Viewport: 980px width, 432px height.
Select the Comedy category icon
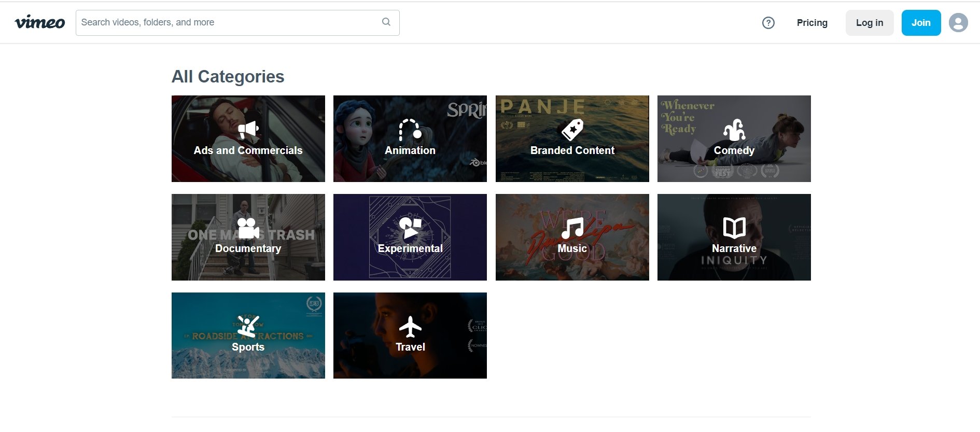click(734, 130)
